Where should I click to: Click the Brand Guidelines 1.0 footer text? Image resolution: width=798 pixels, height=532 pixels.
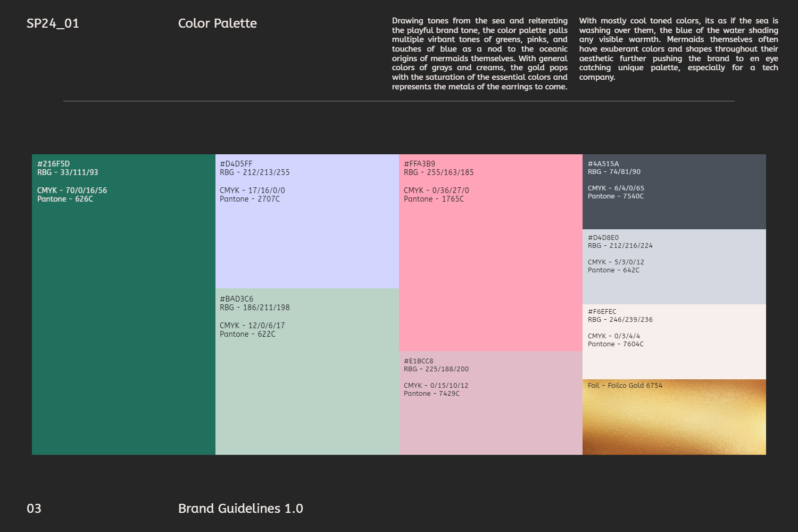coord(240,509)
